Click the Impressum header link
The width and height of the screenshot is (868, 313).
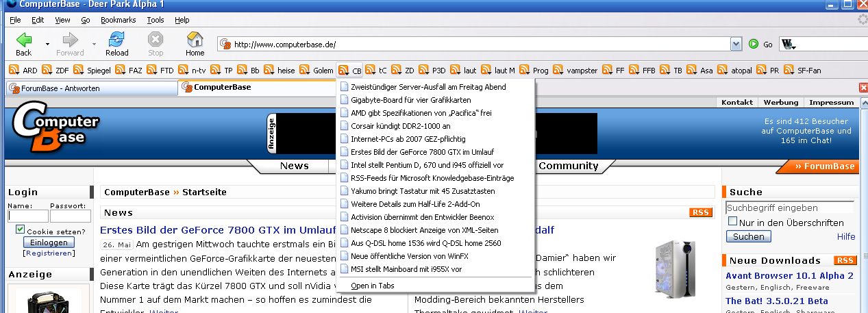tap(831, 102)
